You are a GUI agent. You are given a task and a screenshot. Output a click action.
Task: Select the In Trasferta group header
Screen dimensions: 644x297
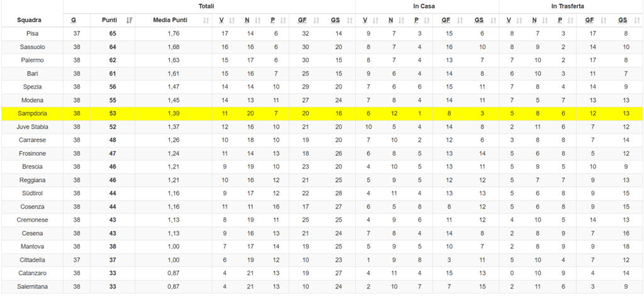tap(570, 6)
